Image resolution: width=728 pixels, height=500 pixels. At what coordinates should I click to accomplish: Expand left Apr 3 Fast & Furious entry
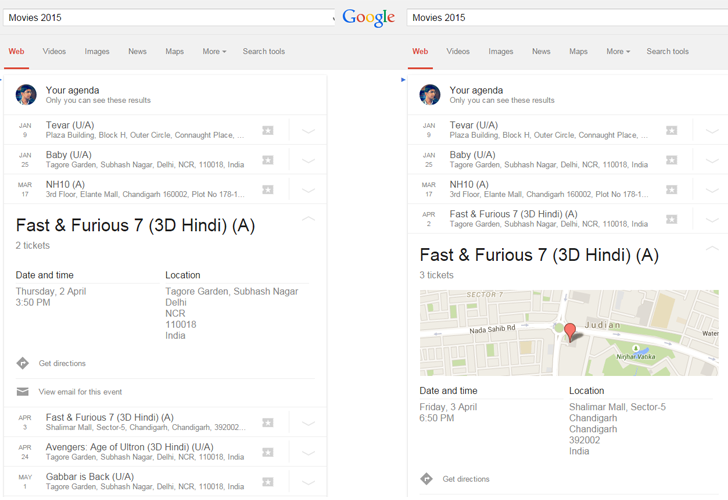(x=308, y=423)
